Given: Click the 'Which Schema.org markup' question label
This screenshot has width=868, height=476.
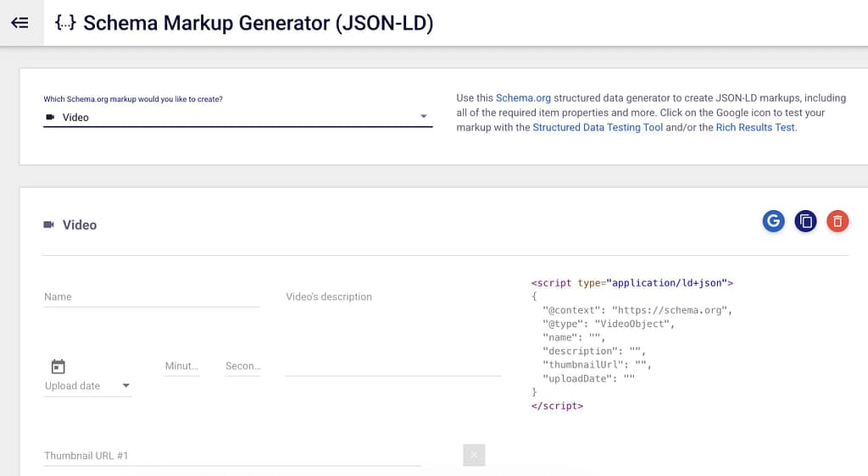Looking at the screenshot, I should click(133, 99).
